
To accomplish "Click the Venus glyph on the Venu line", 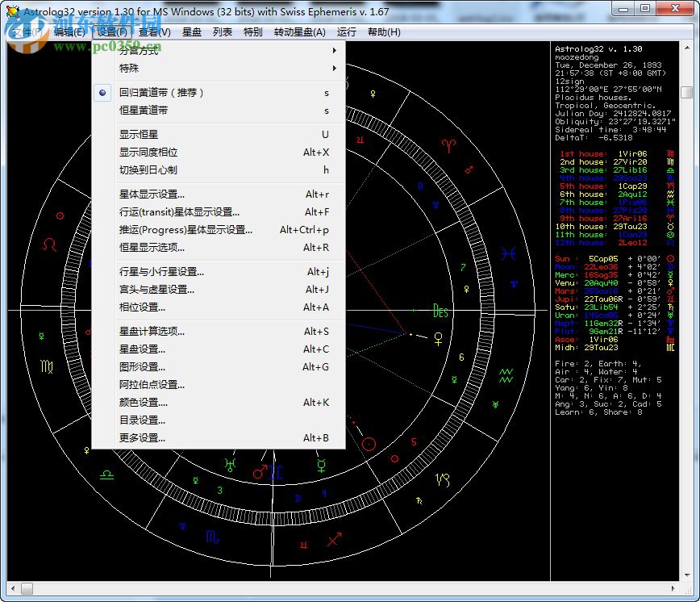I will point(669,283).
